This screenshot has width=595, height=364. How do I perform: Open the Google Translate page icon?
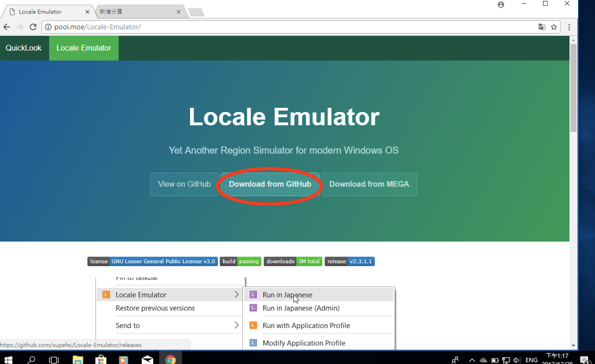pos(542,27)
